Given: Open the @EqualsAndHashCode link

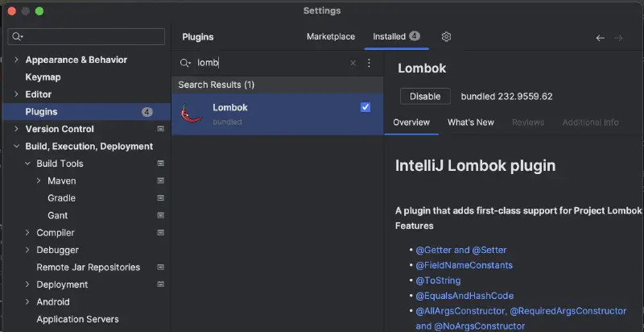Looking at the screenshot, I should [x=464, y=296].
